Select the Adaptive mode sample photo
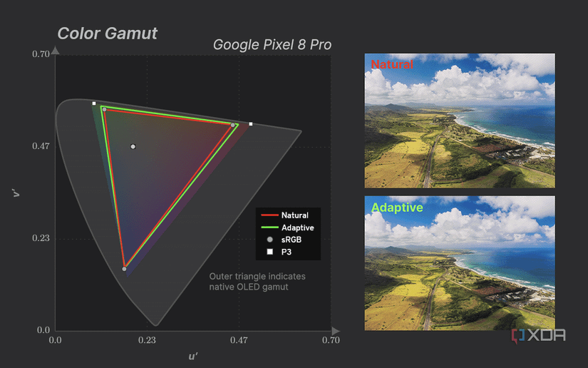588x368 pixels. tap(460, 263)
